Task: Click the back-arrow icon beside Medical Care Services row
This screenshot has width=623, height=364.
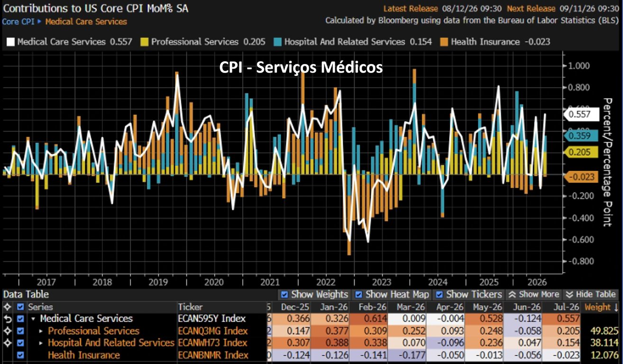Action: 7,319
